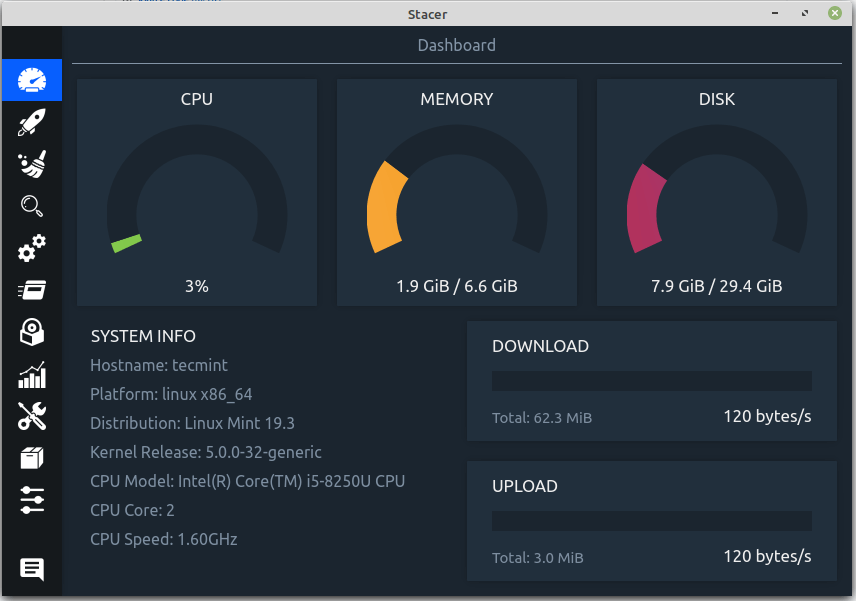Open Startup Apps via the rocket icon
Screen dimensions: 856x601
[31, 122]
